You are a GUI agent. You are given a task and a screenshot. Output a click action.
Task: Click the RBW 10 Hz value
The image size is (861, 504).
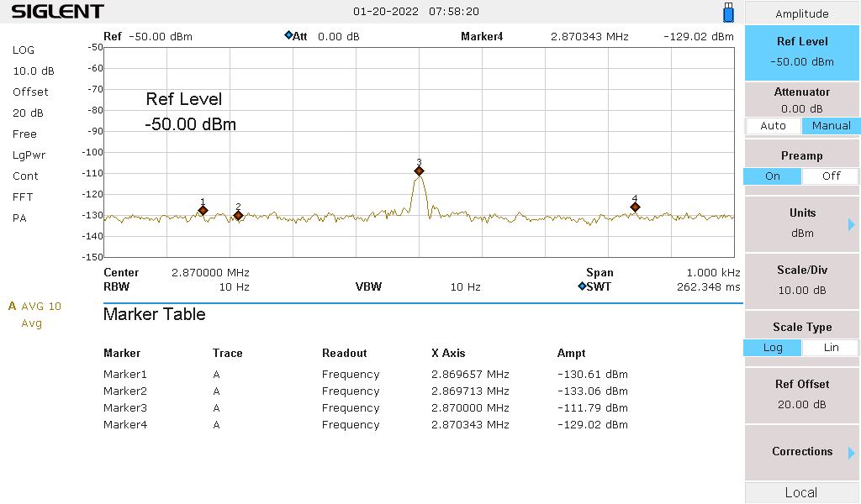(x=235, y=286)
